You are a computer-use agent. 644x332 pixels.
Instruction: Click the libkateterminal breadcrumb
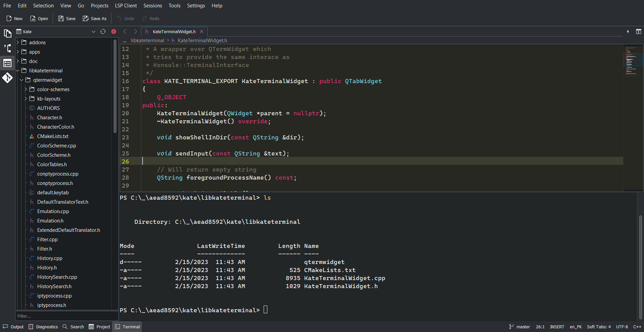(x=148, y=40)
